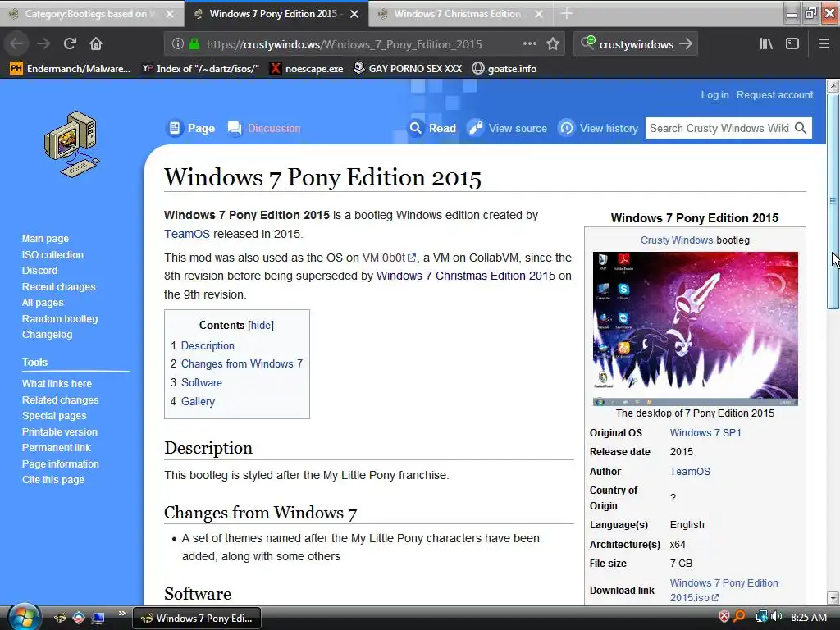The image size is (840, 630).
Task: Open the site information icon in address bar
Action: 178,44
